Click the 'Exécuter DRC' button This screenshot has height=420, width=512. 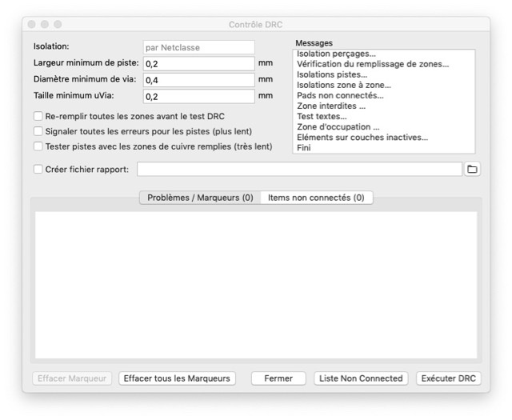click(x=448, y=378)
